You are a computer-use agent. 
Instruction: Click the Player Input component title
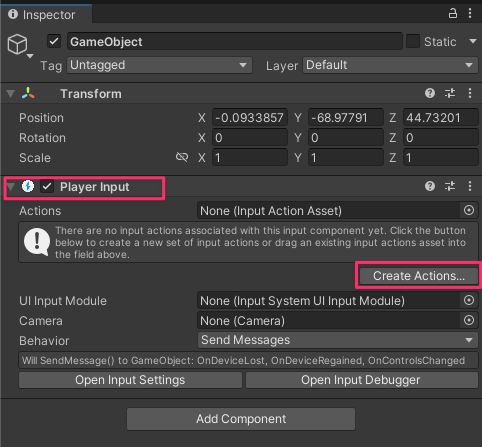[95, 187]
